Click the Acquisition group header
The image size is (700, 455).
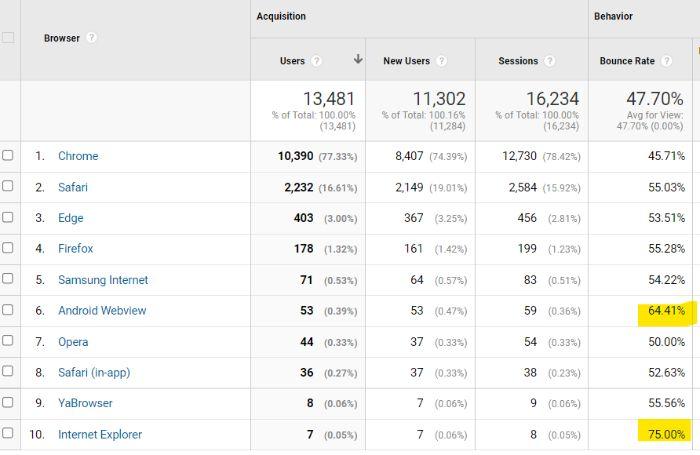281,17
